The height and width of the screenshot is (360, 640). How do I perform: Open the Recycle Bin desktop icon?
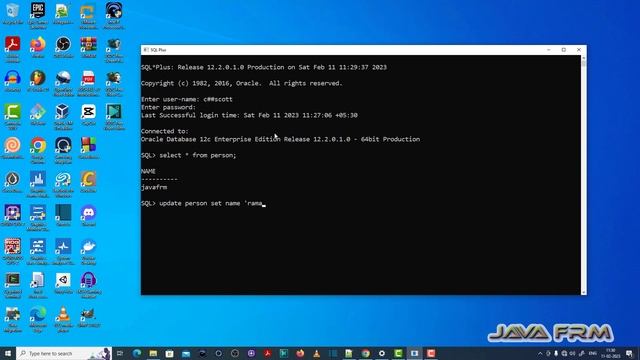(x=12, y=13)
